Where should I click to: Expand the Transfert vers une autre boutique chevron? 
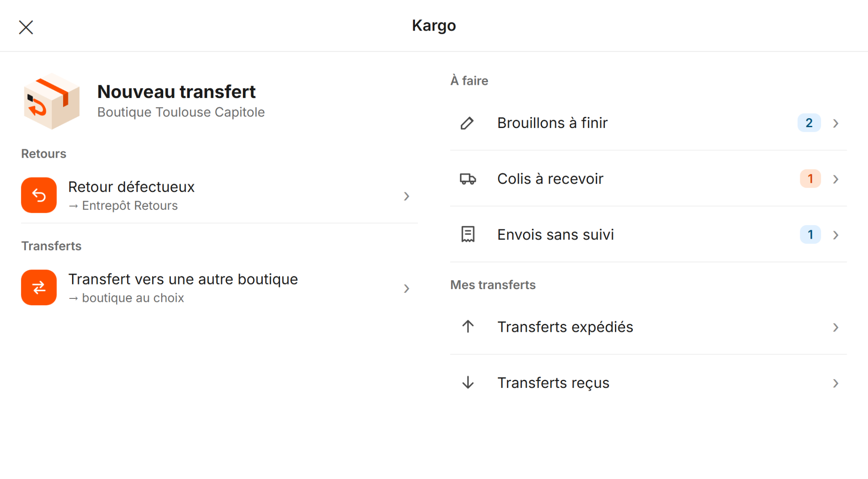point(406,288)
